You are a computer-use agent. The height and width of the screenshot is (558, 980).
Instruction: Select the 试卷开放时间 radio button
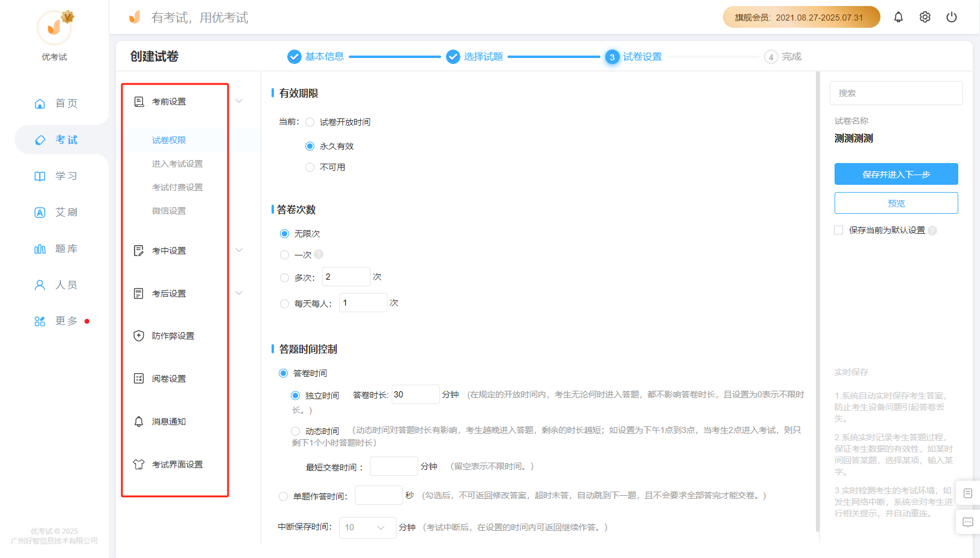coord(310,122)
